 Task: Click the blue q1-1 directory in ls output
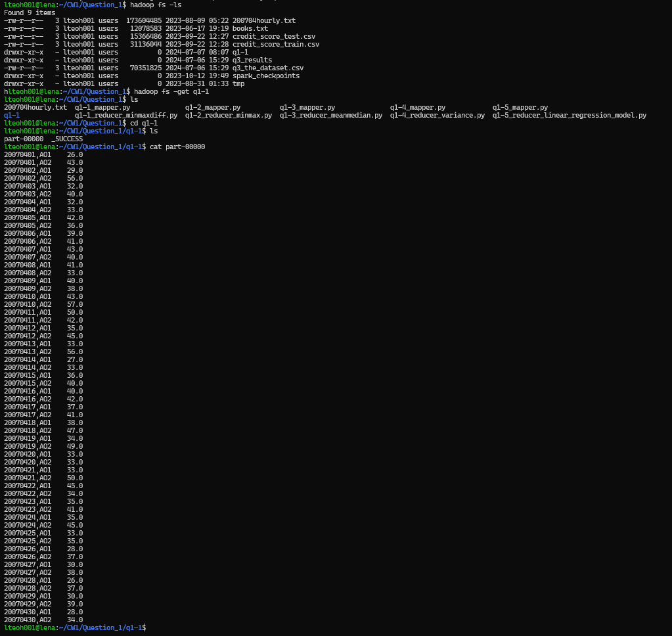[x=12, y=115]
